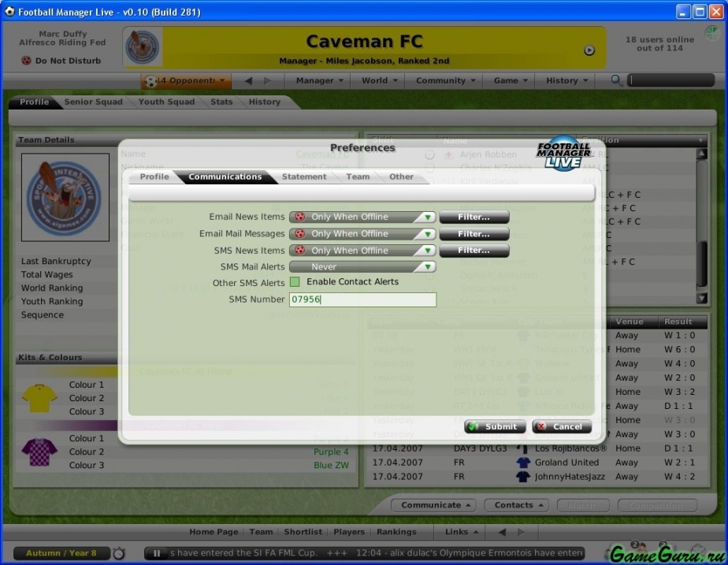The image size is (728, 565).
Task: Open the Shortlist link in bottom bar
Action: [303, 532]
